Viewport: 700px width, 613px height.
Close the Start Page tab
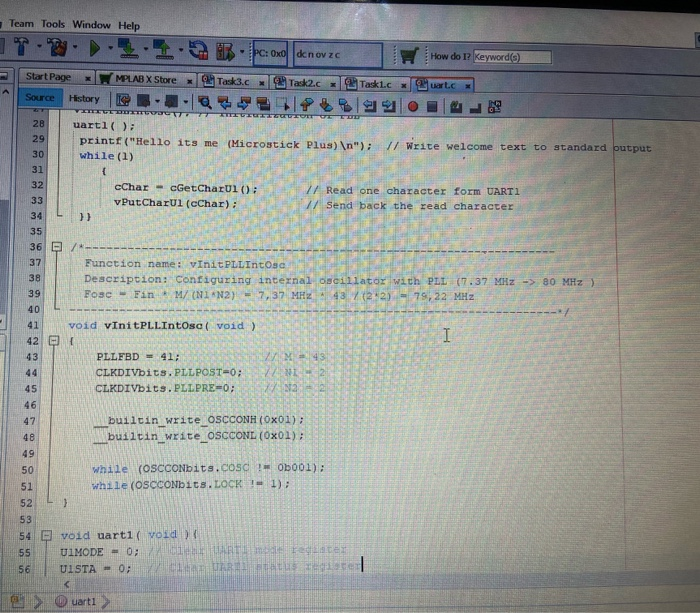(88, 79)
